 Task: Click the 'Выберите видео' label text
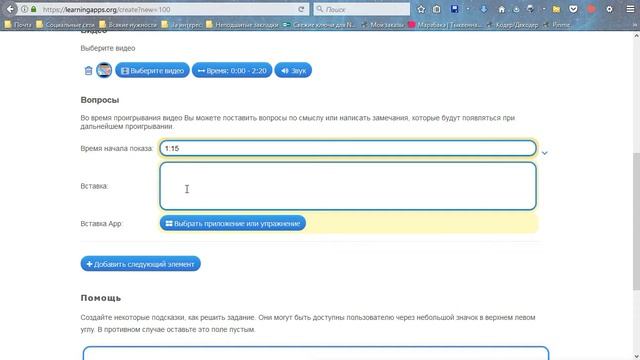coord(108,48)
